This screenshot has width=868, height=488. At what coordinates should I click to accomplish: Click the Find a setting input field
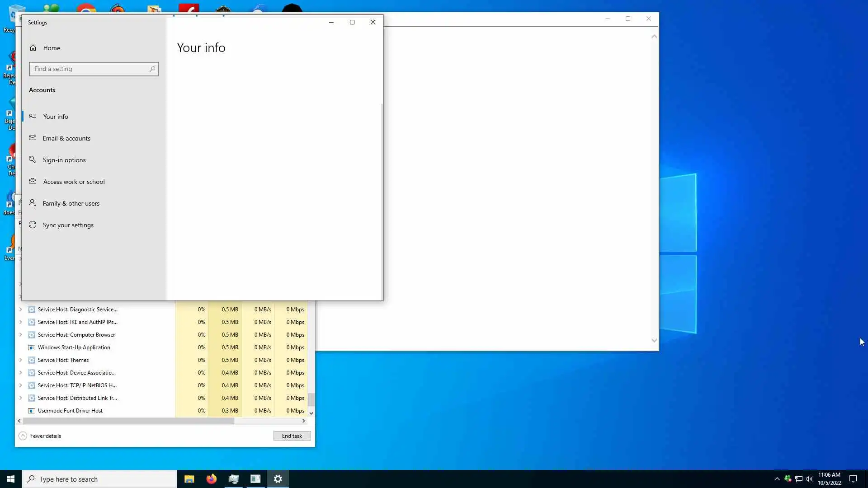point(90,69)
